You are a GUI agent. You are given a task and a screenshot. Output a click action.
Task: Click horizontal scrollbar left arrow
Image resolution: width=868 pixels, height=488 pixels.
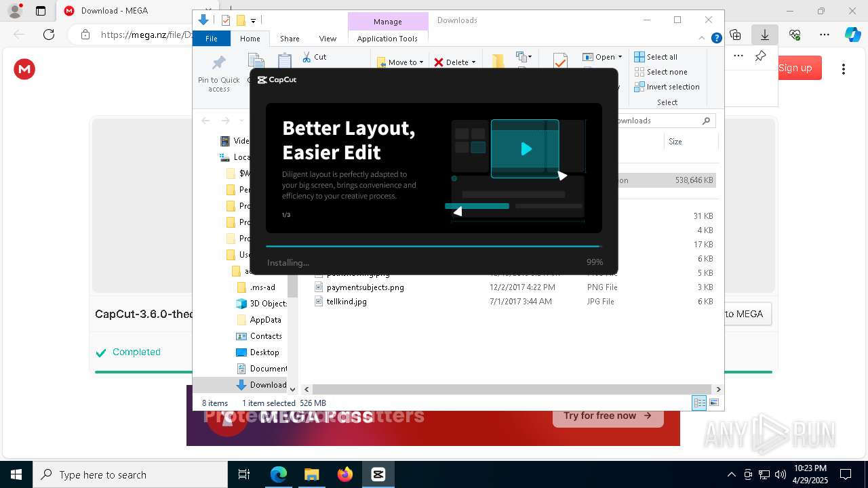pos(307,389)
